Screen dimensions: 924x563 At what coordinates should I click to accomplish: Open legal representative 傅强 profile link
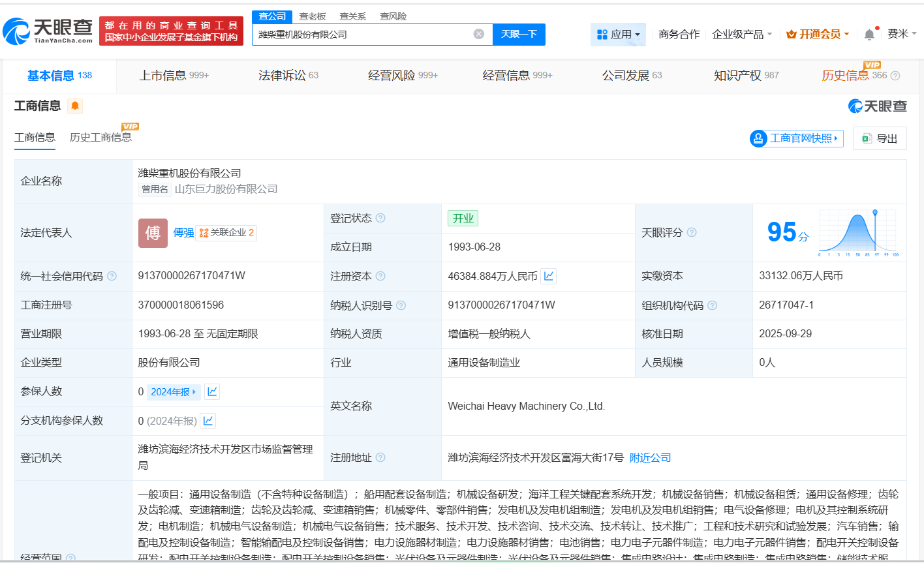183,232
